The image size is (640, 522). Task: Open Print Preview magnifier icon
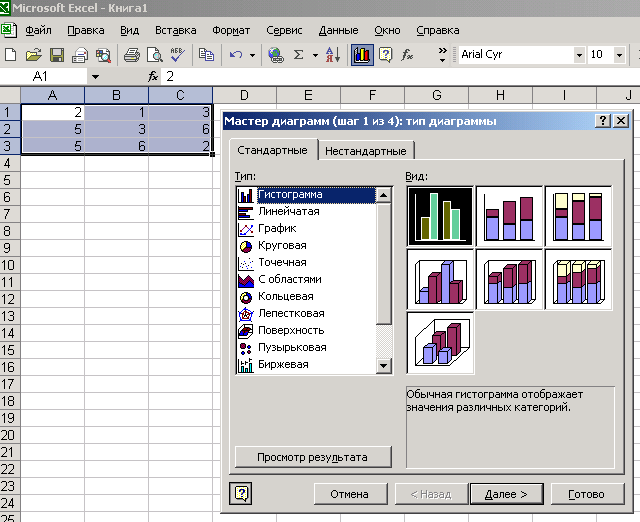(x=155, y=54)
